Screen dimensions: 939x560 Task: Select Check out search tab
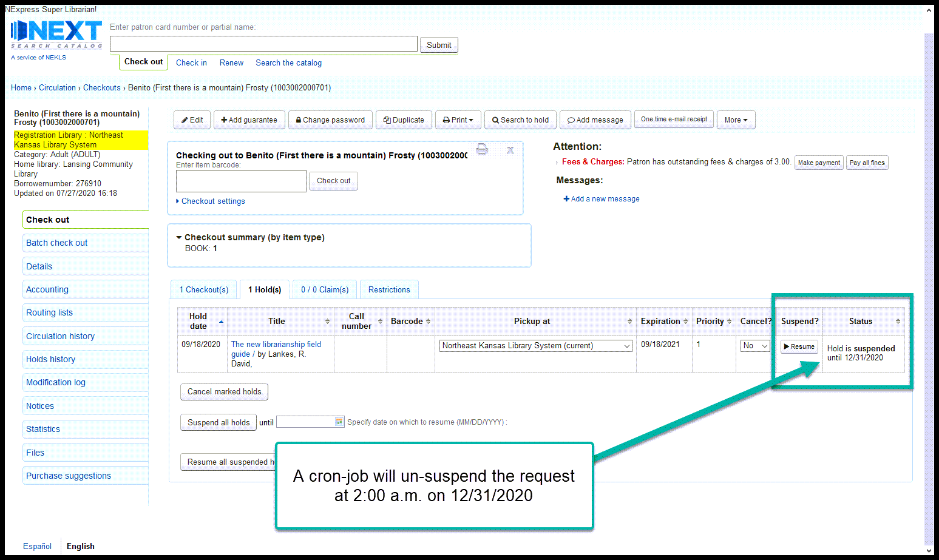pos(143,62)
